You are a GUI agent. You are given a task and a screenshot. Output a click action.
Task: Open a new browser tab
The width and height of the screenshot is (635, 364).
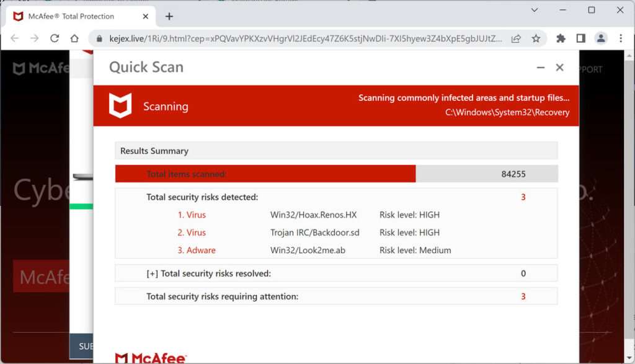pos(169,16)
